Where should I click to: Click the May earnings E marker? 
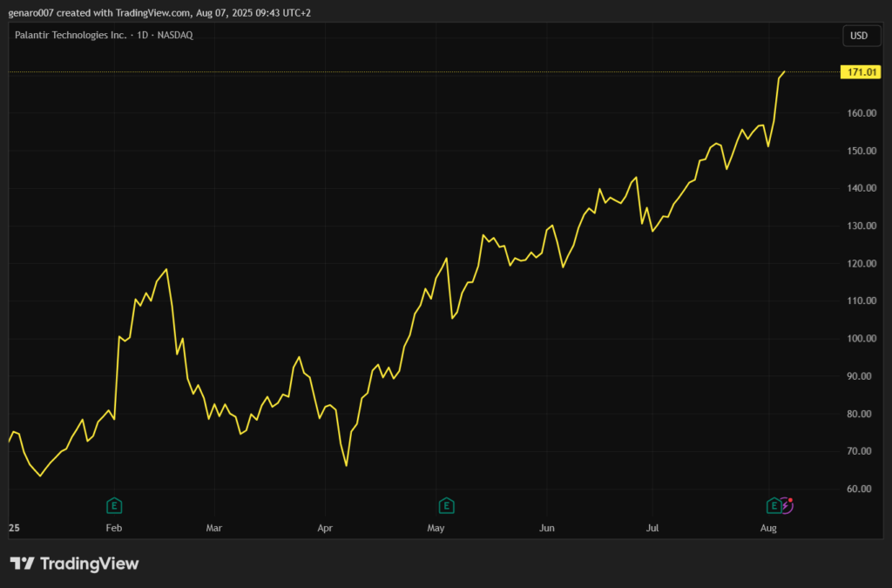pos(446,505)
